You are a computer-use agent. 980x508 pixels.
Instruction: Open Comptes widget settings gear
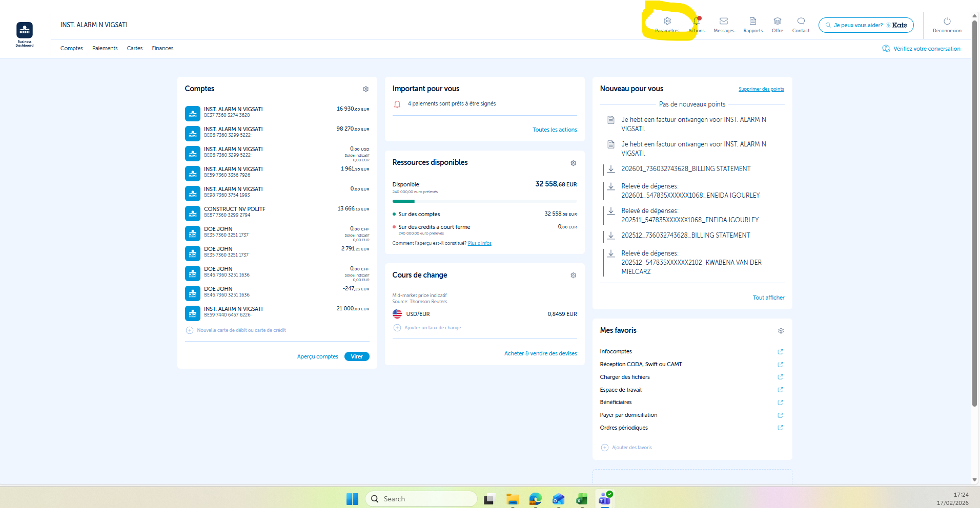[x=365, y=89]
